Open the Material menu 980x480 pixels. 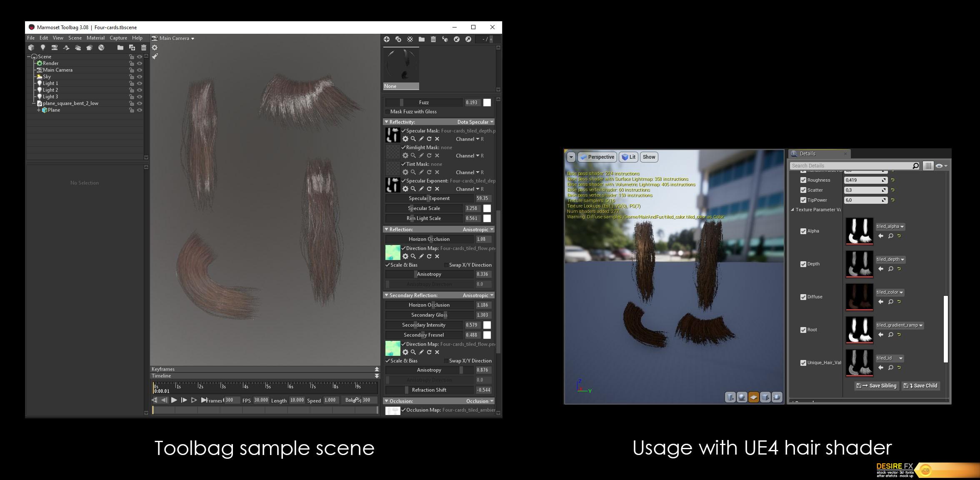(95, 38)
